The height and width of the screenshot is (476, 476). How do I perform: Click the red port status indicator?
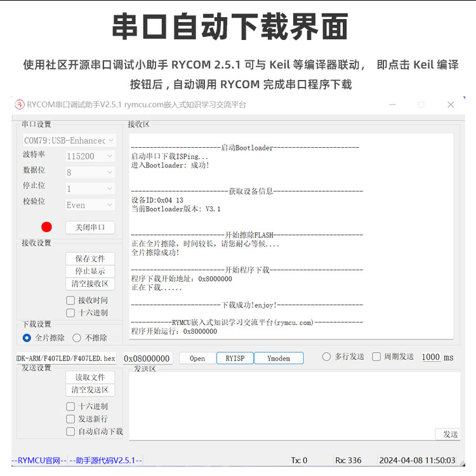pos(46,227)
